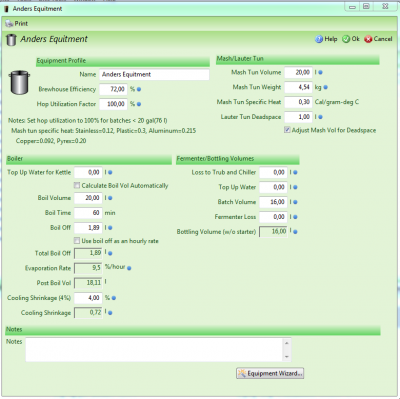This screenshot has height=399, width=400.
Task: Click the large brew pot icon
Action: pos(19,82)
